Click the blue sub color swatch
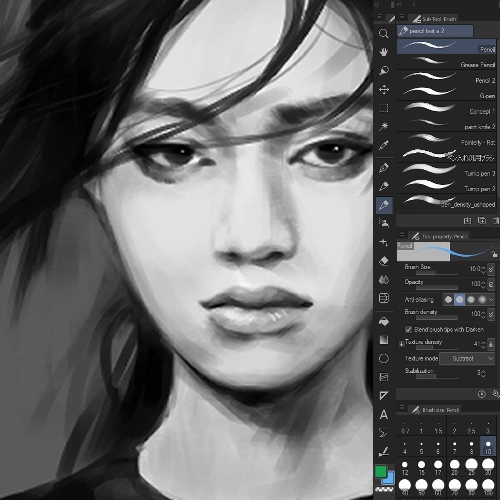Screen dimensions: 500x500 (x=390, y=479)
